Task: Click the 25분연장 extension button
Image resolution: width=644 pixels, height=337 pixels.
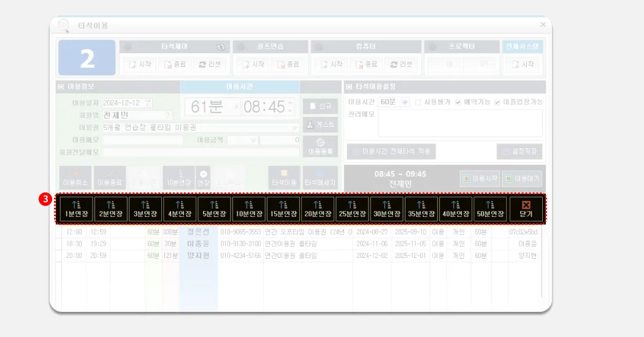Action: (353, 209)
